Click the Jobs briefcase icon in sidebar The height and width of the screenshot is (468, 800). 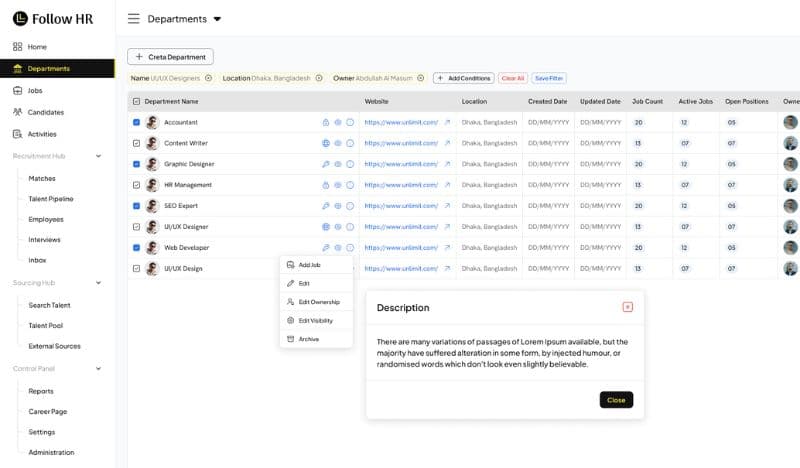pos(18,90)
